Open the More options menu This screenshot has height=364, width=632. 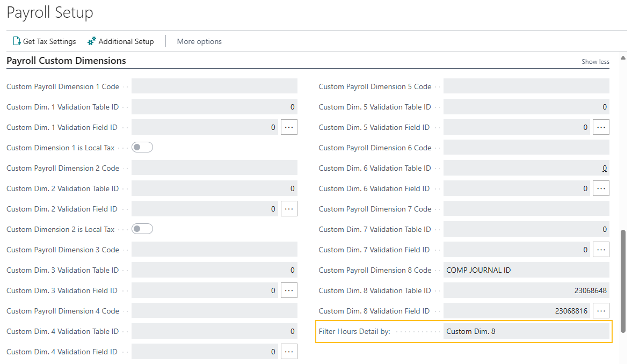[199, 41]
